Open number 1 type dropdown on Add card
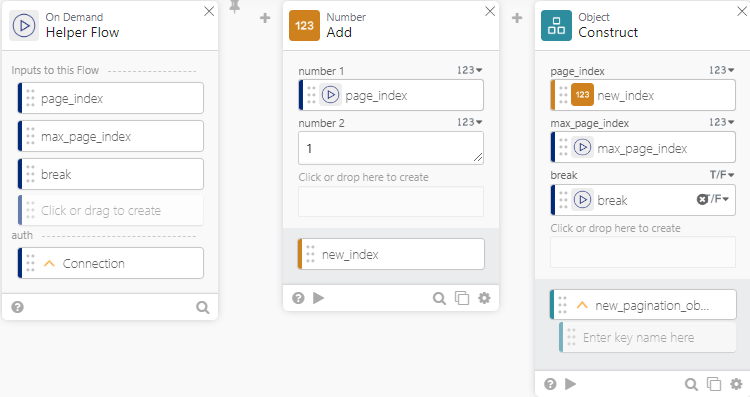 [x=469, y=70]
